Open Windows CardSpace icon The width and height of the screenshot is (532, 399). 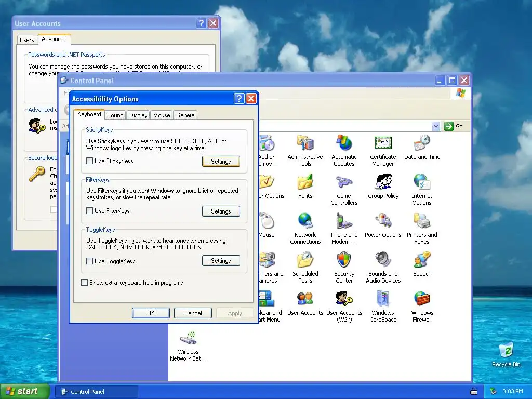click(383, 307)
